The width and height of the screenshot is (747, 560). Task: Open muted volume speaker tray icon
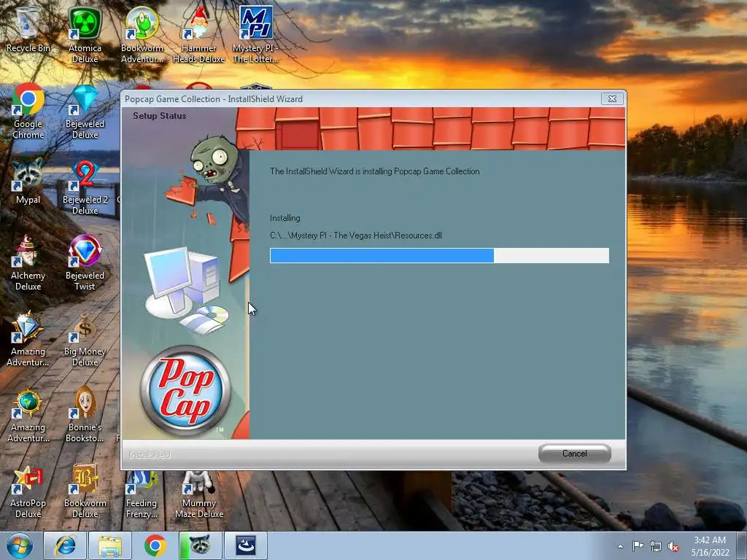coord(673,546)
